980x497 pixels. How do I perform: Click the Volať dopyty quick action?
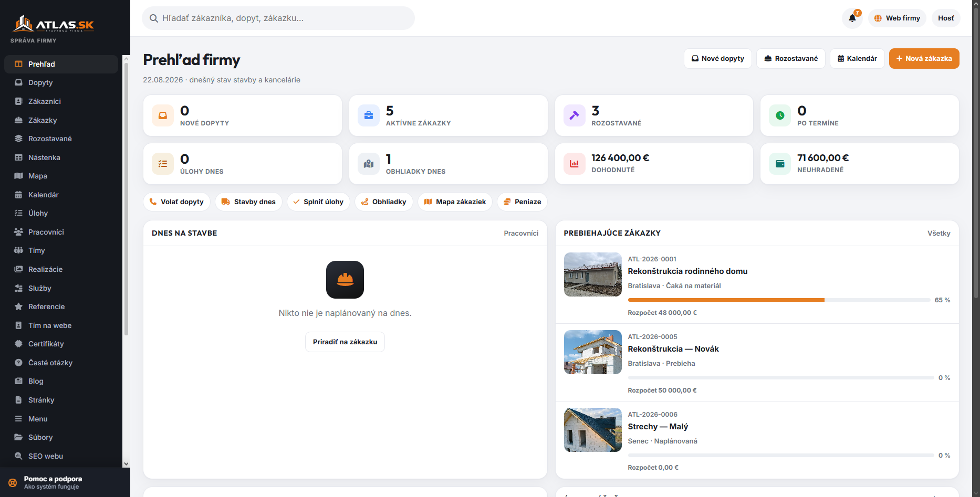[176, 202]
